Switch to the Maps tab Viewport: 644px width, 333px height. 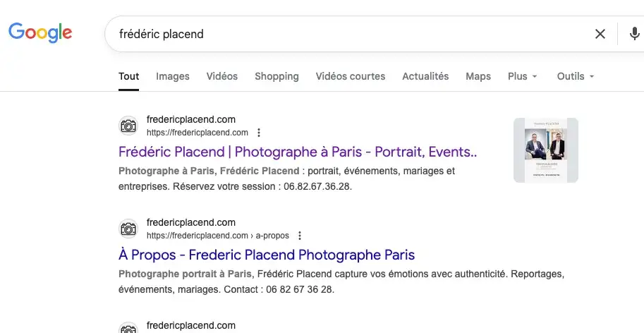tap(478, 76)
